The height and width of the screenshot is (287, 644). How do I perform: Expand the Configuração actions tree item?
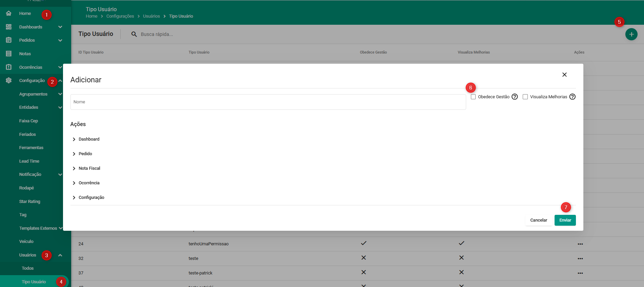tap(74, 198)
